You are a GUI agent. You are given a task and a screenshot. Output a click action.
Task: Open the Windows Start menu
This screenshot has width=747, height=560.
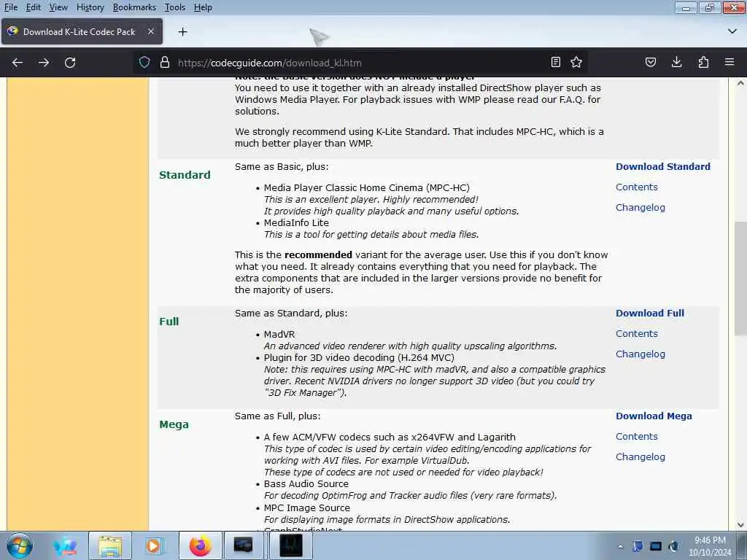pos(20,545)
